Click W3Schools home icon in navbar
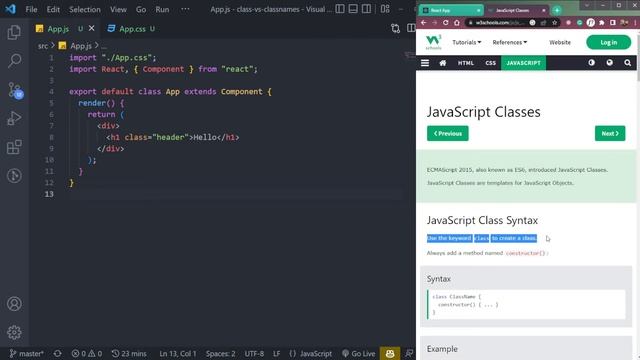 [x=442, y=63]
